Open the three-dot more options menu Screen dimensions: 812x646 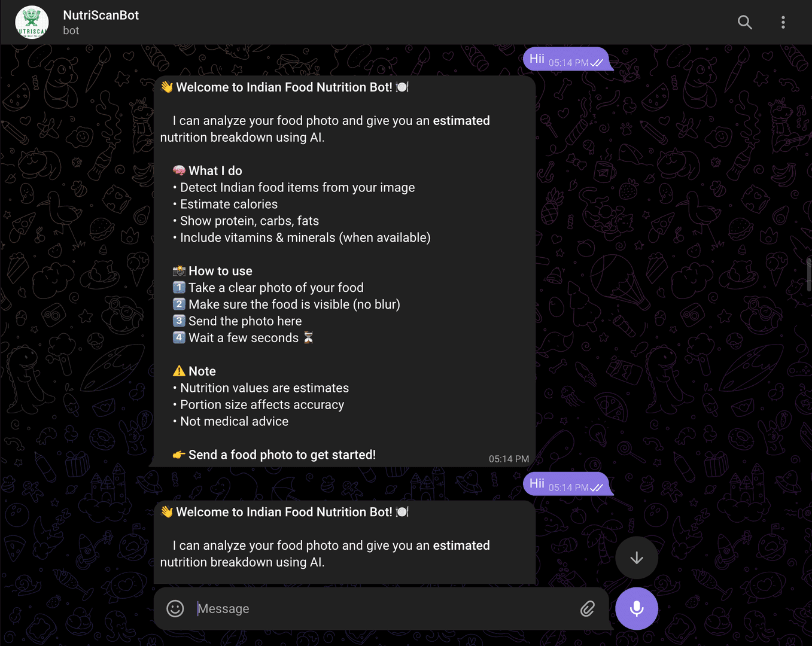click(x=783, y=23)
